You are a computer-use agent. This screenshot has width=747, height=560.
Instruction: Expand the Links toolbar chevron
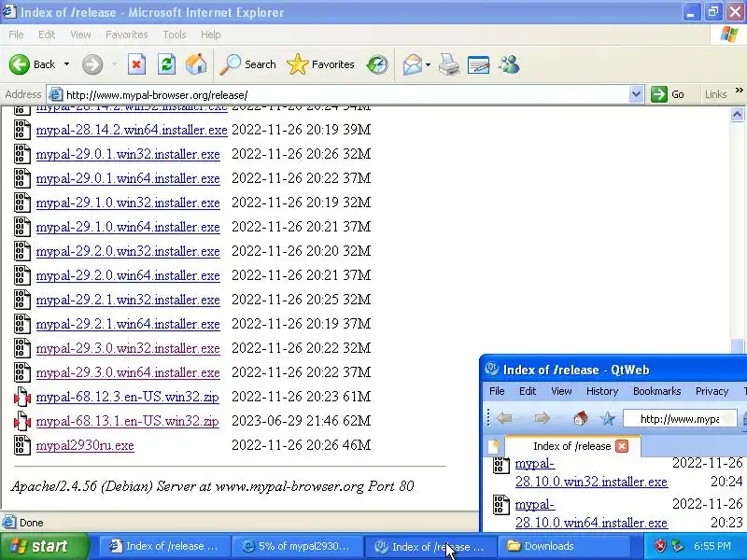point(740,91)
